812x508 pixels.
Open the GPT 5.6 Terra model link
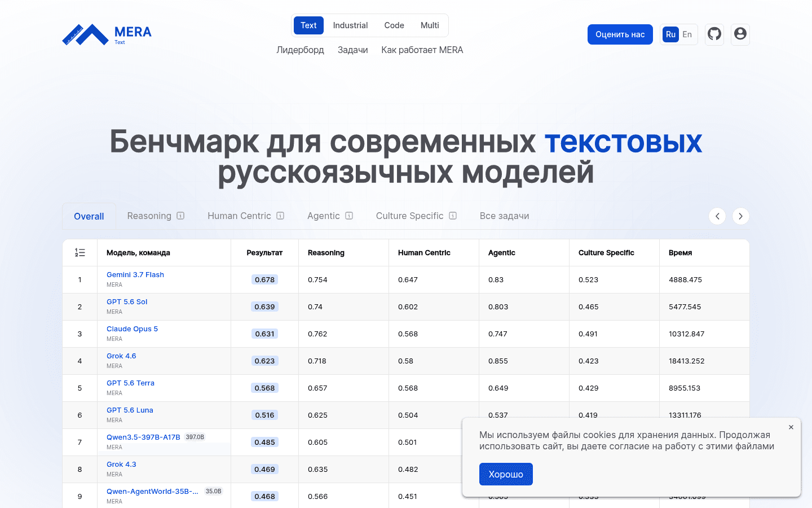click(130, 383)
